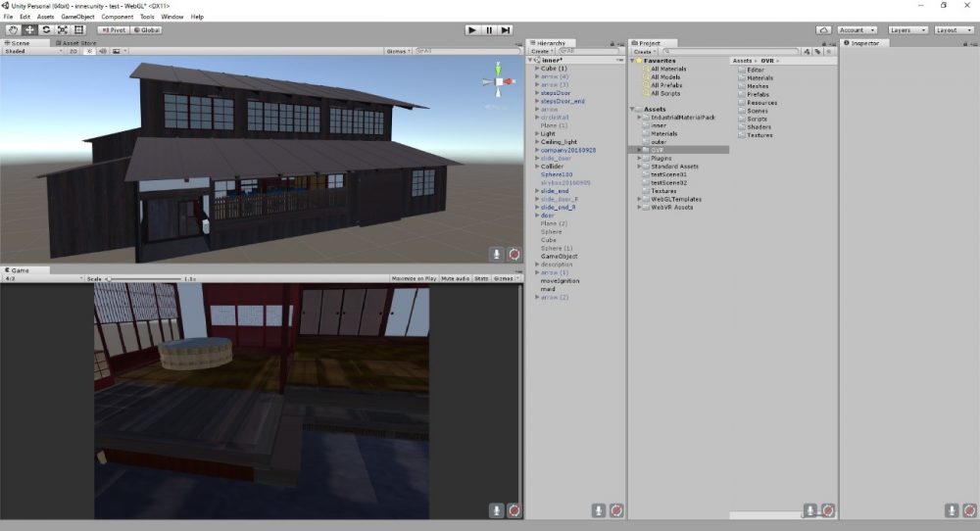The image size is (980, 531).
Task: Toggle Maximize on Play
Action: click(x=414, y=278)
